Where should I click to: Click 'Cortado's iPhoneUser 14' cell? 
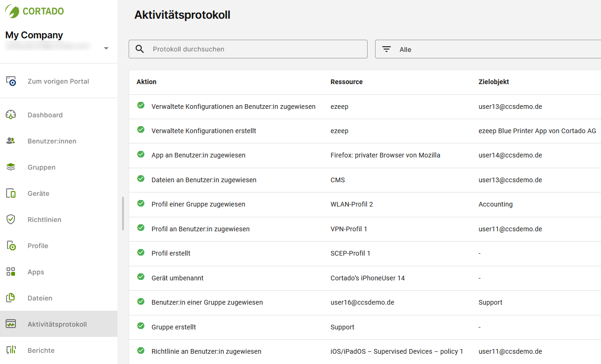368,278
